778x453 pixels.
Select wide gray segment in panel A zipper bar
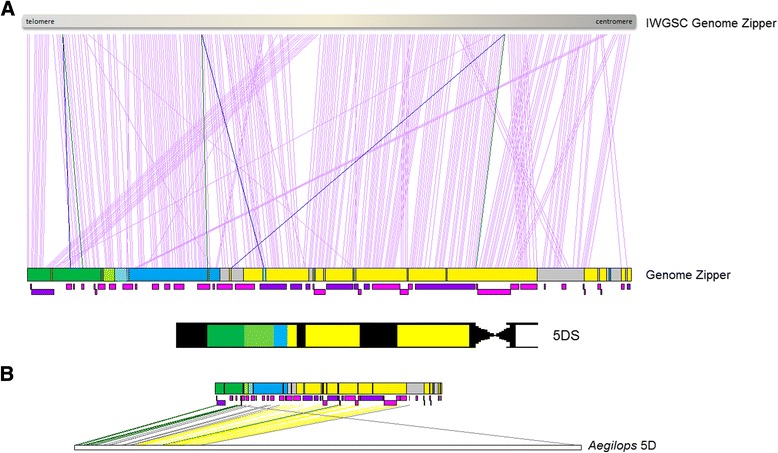pos(560,274)
